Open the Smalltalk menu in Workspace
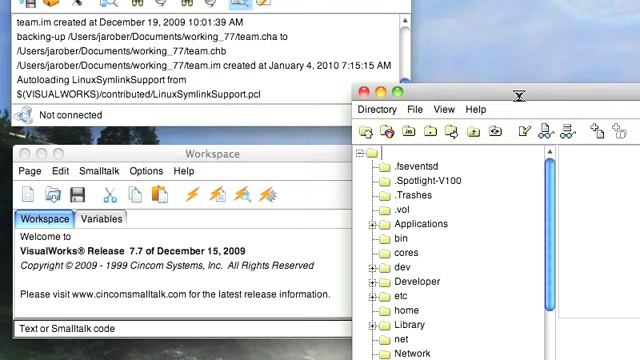 [99, 171]
